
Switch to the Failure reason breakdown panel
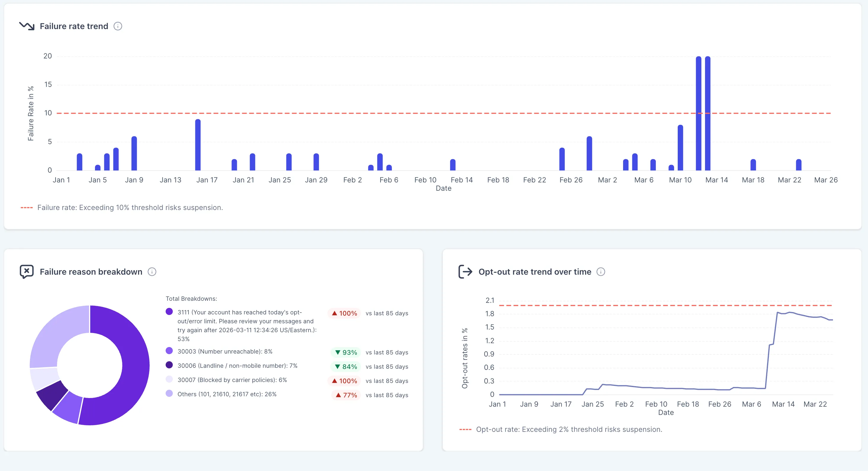[x=91, y=271]
